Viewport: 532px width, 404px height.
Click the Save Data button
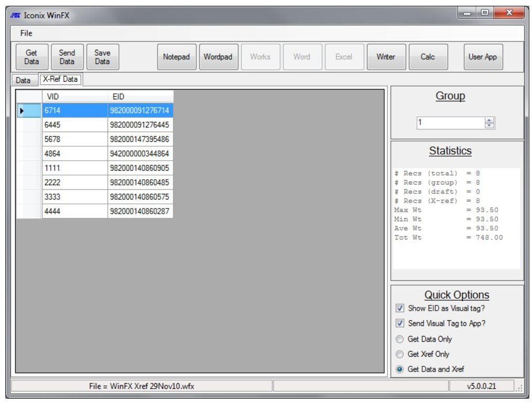click(x=102, y=57)
